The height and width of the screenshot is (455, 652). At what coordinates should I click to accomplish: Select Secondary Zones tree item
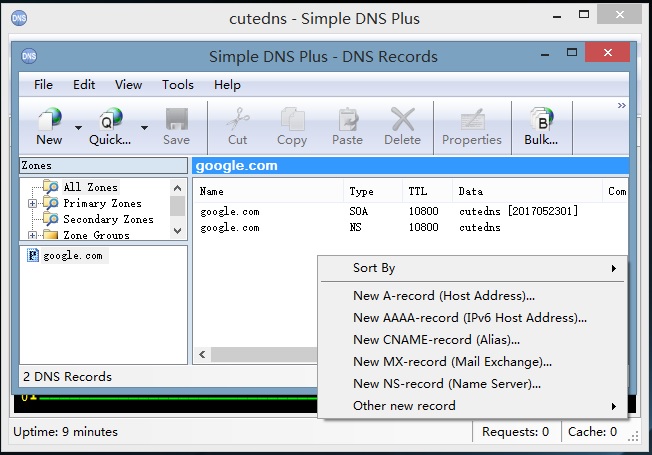108,219
